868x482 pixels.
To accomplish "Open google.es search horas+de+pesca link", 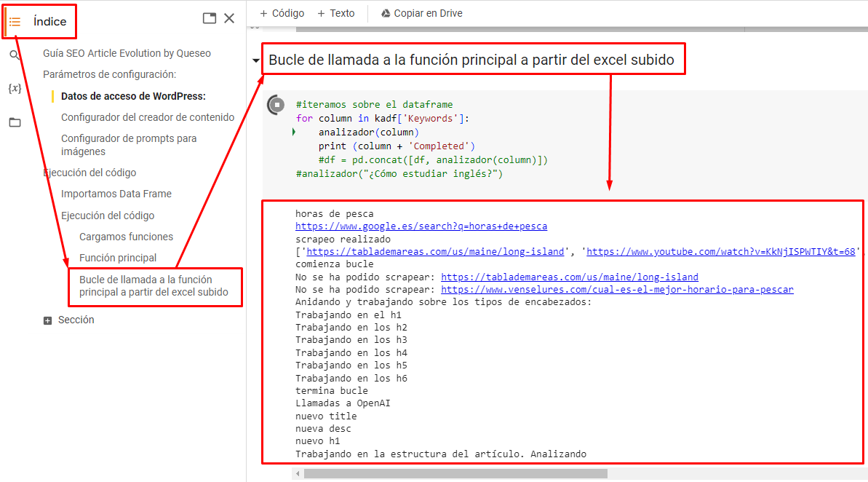I will (421, 226).
